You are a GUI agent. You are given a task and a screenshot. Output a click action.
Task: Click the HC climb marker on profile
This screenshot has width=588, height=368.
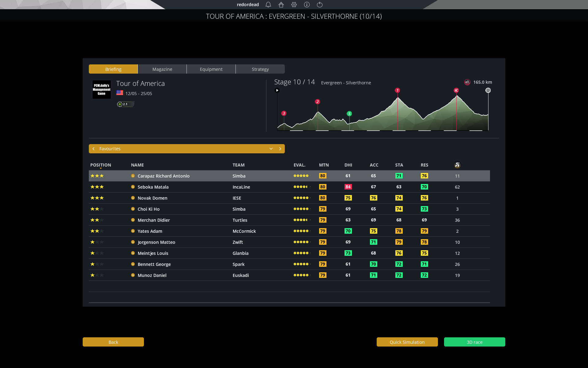pos(456,90)
